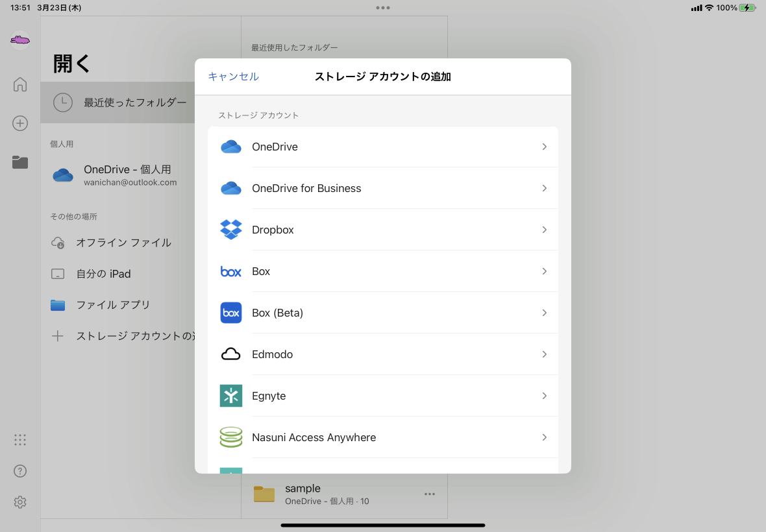The width and height of the screenshot is (766, 532).
Task: Tap the sample folder icon
Action: click(264, 494)
